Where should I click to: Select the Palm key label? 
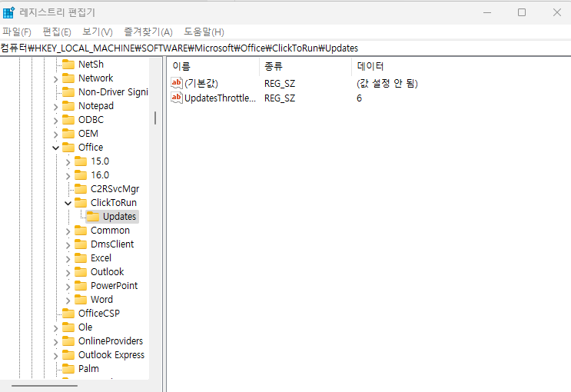point(88,369)
